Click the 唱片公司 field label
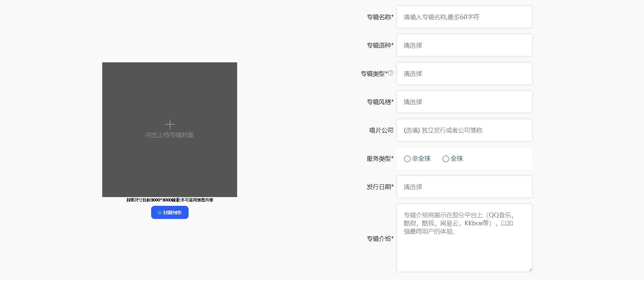644x285 pixels. (381, 130)
